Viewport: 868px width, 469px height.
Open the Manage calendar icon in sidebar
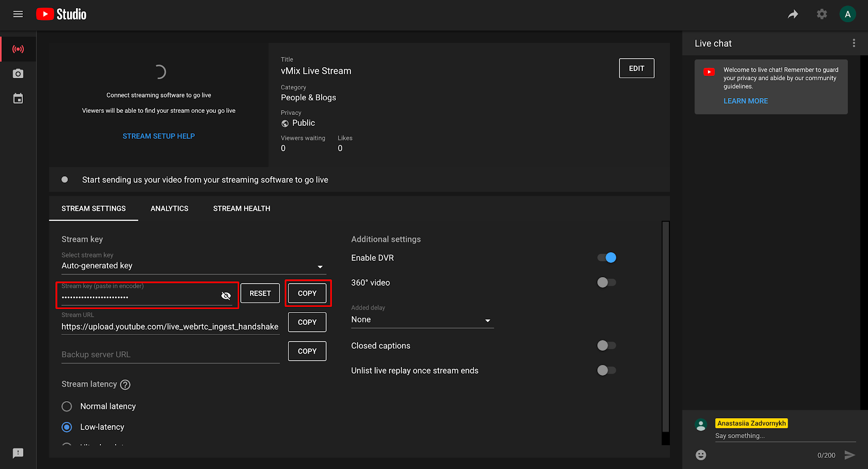pyautogui.click(x=18, y=98)
